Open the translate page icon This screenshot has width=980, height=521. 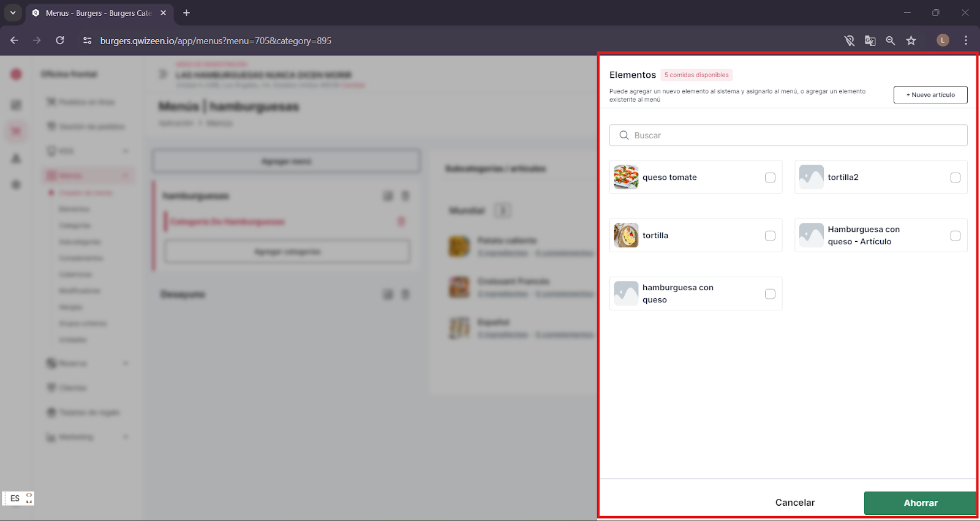tap(870, 40)
